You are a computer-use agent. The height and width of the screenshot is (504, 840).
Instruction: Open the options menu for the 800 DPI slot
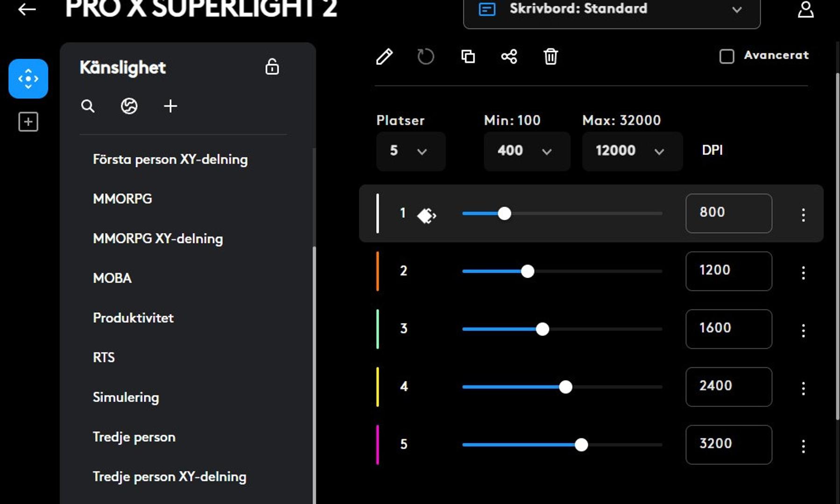803,215
